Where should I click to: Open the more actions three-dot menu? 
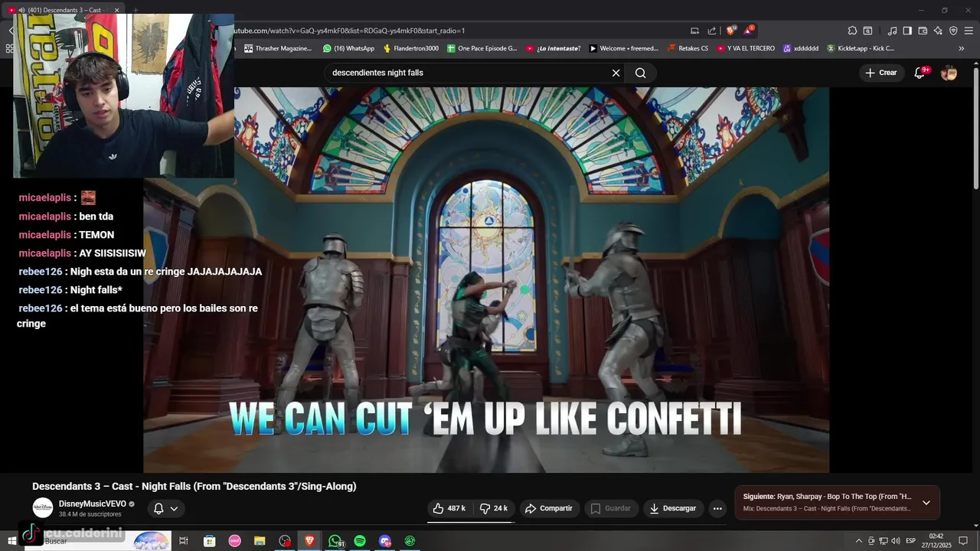click(x=717, y=508)
